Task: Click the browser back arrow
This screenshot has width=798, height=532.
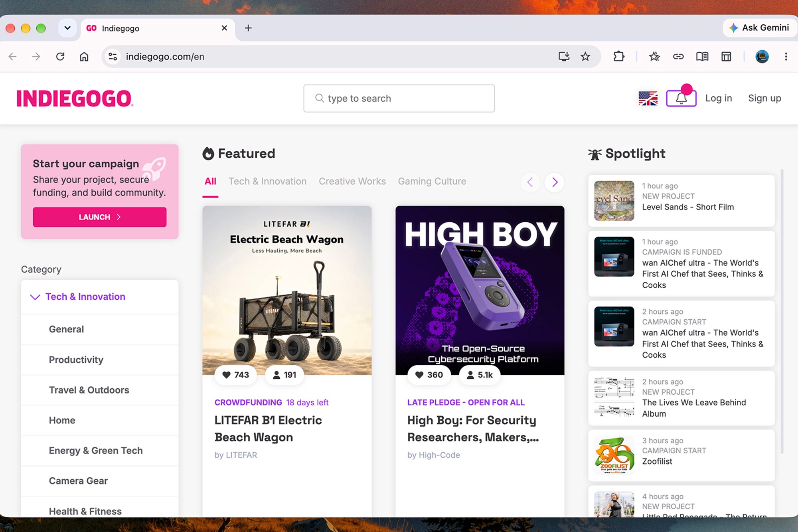Action: (13, 57)
